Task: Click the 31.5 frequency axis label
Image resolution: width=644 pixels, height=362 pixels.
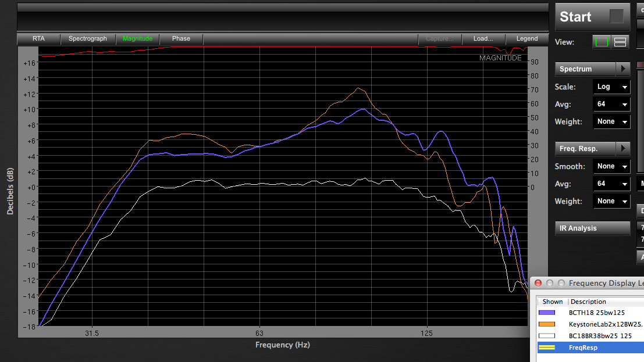Action: [91, 334]
